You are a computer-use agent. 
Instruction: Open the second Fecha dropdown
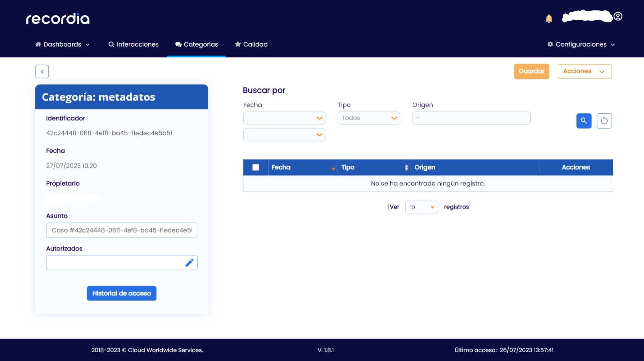[284, 135]
